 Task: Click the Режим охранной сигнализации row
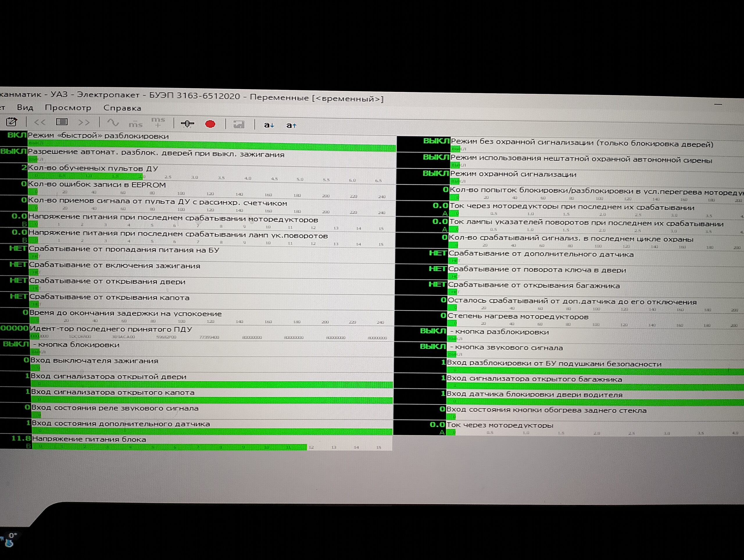tap(513, 174)
